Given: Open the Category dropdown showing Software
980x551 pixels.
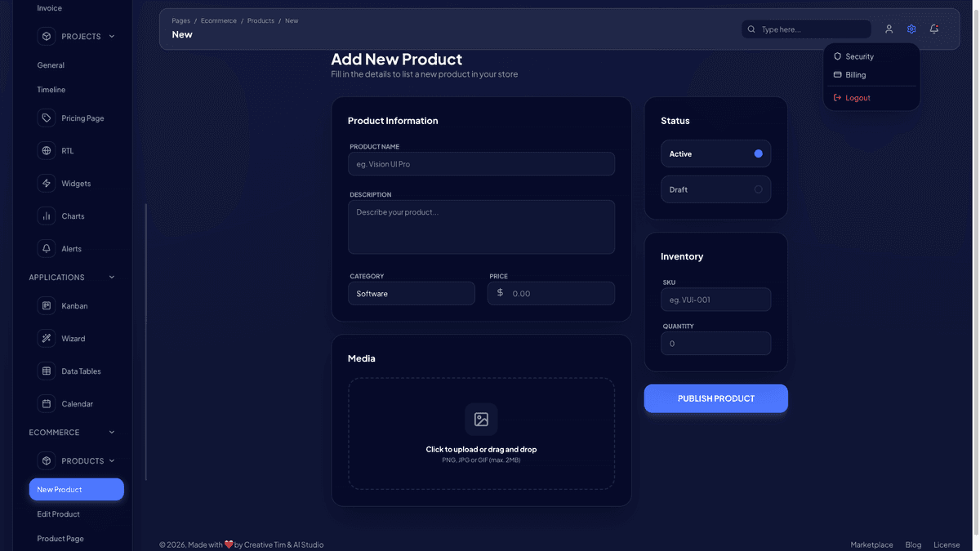Looking at the screenshot, I should point(411,293).
